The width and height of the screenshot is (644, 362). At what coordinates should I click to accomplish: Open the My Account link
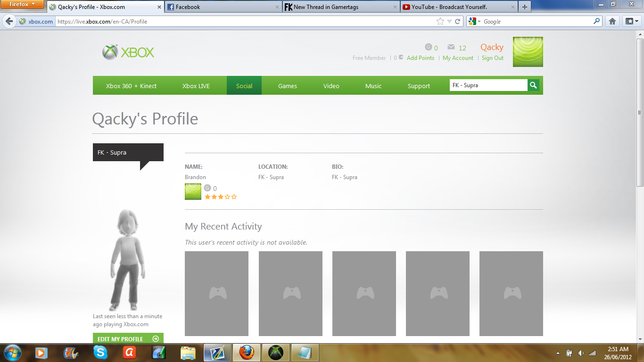[458, 58]
